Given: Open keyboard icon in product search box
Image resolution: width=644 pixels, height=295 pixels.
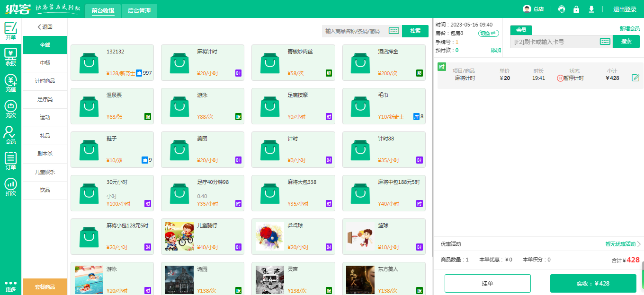Looking at the screenshot, I should coord(394,31).
